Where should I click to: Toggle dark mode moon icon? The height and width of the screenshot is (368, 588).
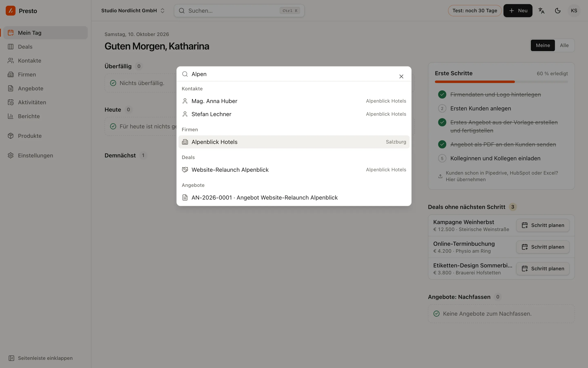click(x=558, y=11)
